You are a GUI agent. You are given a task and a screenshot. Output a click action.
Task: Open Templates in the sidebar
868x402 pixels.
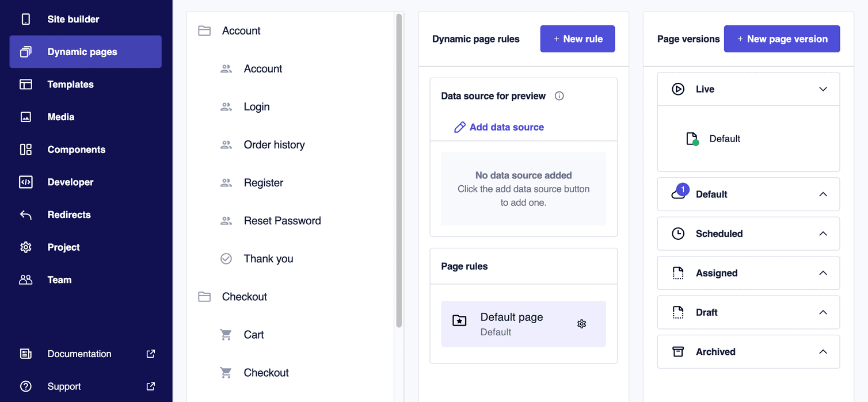(x=70, y=85)
